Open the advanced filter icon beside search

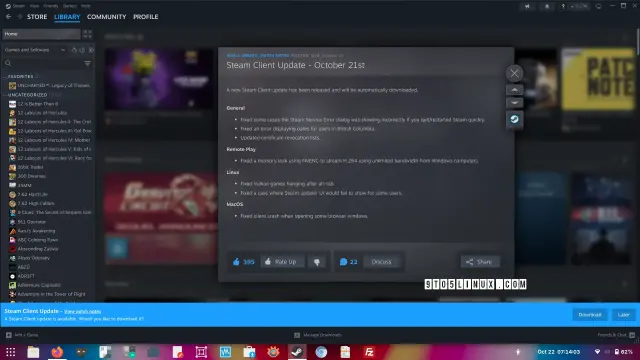click(x=87, y=63)
